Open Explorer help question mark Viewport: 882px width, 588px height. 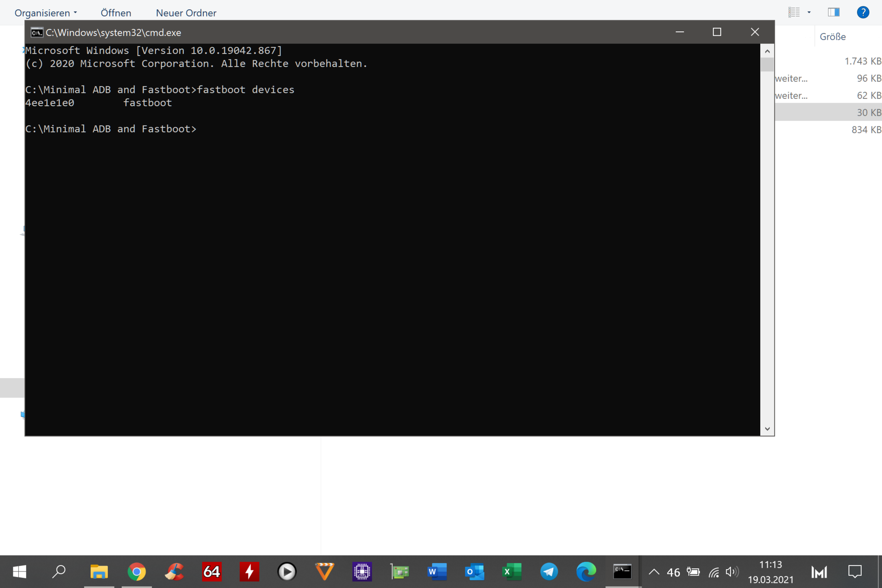pyautogui.click(x=863, y=12)
